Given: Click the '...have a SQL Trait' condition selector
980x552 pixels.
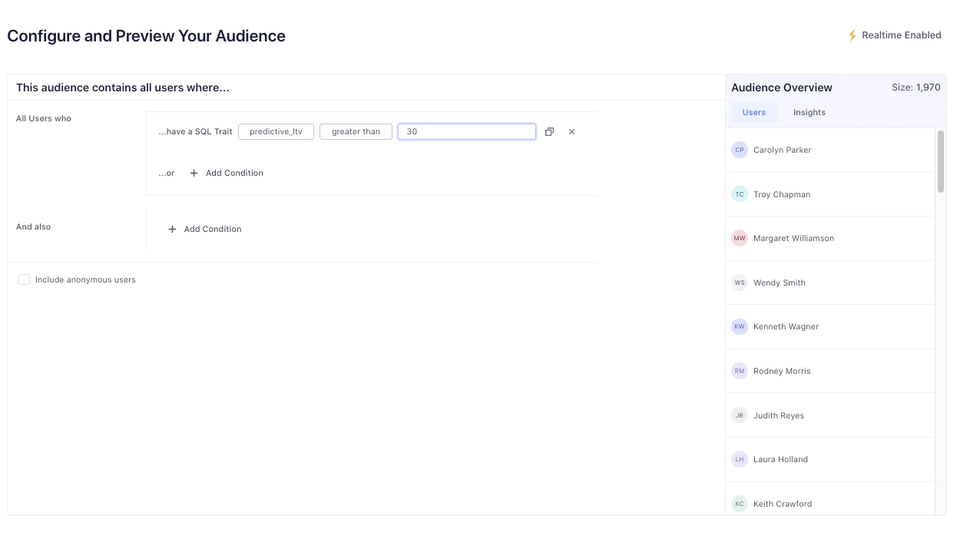Looking at the screenshot, I should [195, 131].
